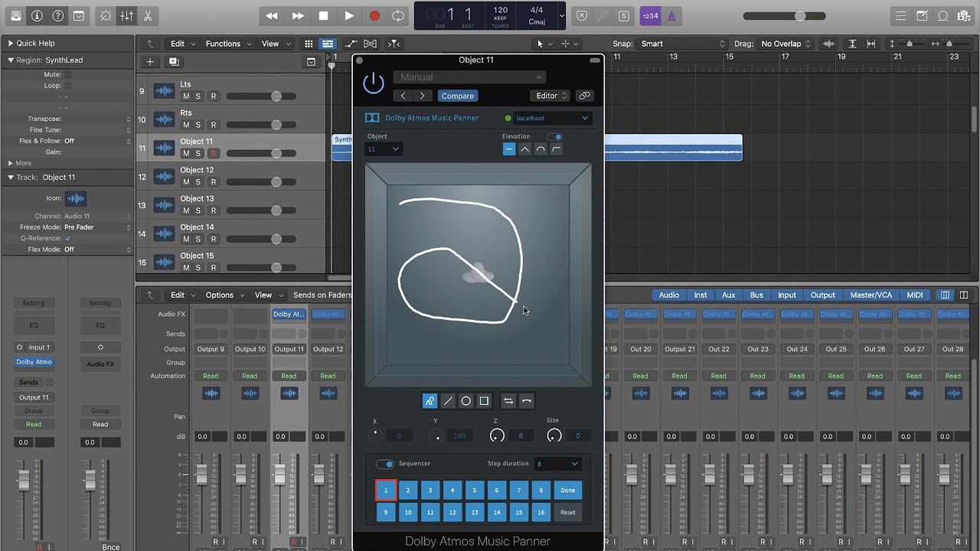
Task: Select the freehand draw path tool
Action: [430, 401]
